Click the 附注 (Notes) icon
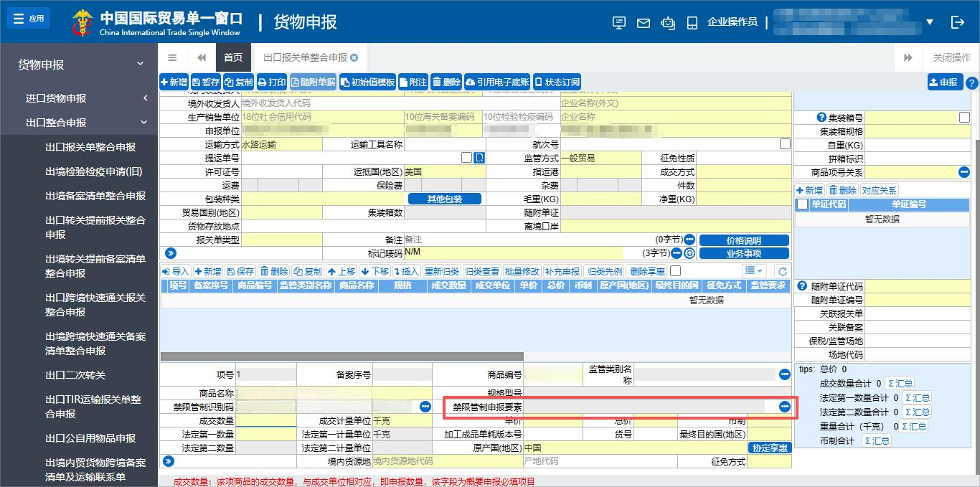980x487 pixels. (413, 81)
